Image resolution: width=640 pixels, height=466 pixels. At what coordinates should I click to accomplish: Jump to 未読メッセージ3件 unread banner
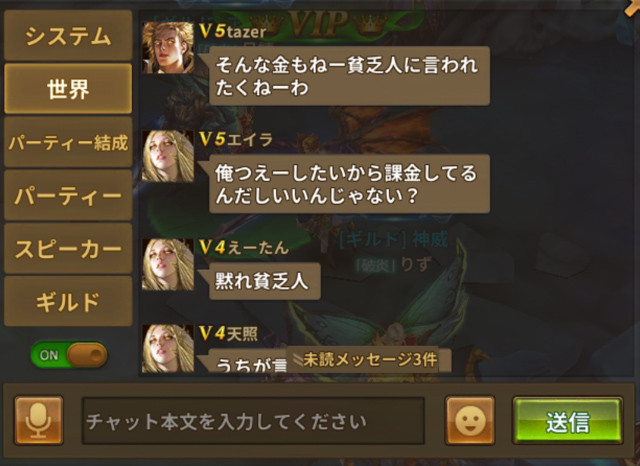369,360
